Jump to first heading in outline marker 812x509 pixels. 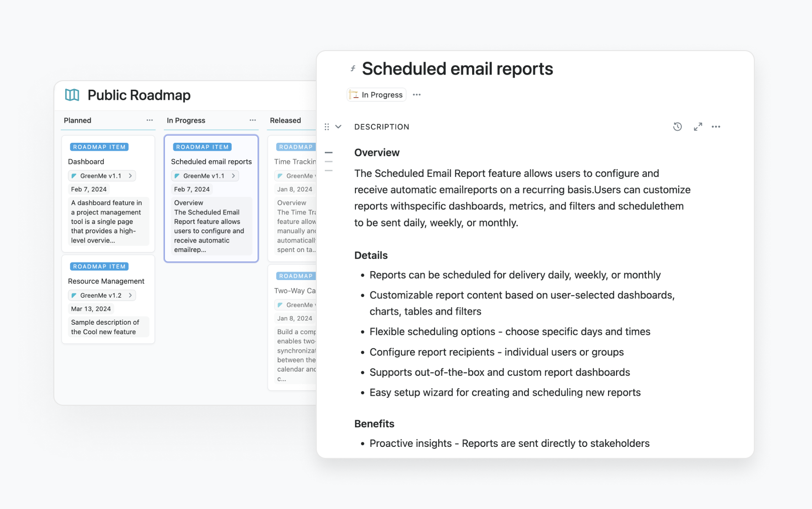pos(329,152)
